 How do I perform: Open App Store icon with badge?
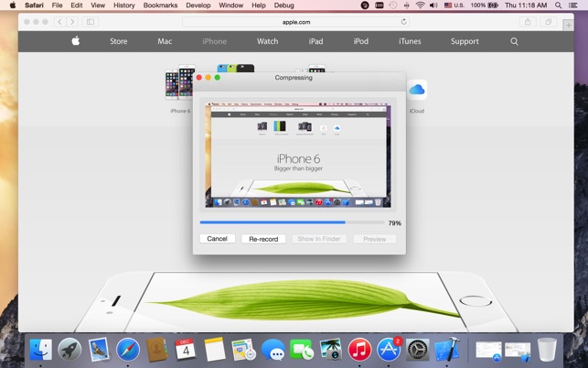click(389, 350)
